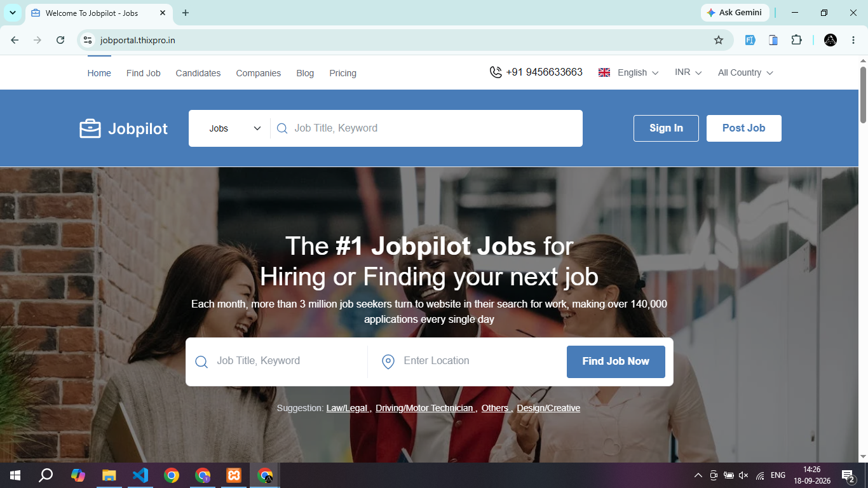Screen dimensions: 868x488
Task: Bookmark this page with the star icon
Action: pyautogui.click(x=719, y=40)
